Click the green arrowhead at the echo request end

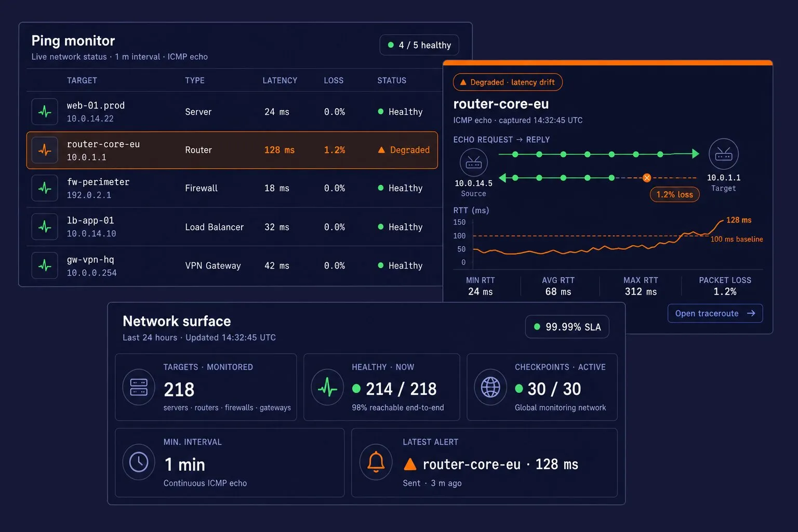(x=696, y=154)
